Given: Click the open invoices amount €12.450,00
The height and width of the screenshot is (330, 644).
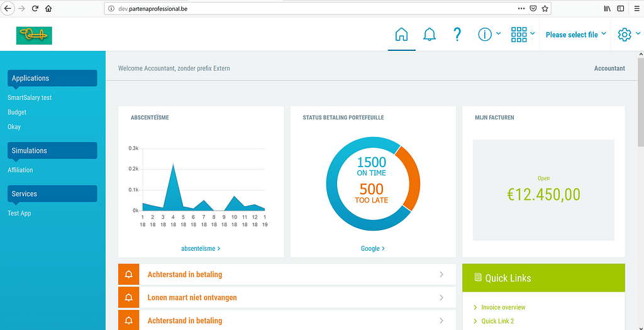Looking at the screenshot, I should tap(543, 194).
